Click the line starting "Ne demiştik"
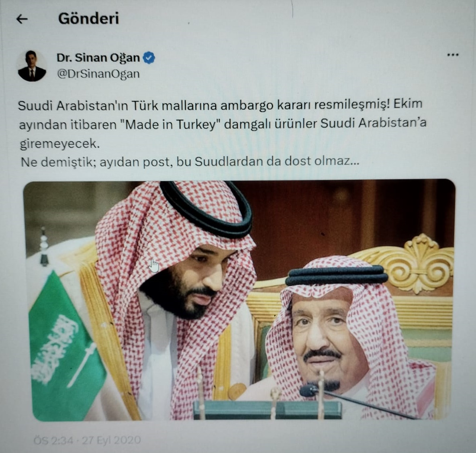Viewport: 476px width, 453px height. tap(190, 161)
